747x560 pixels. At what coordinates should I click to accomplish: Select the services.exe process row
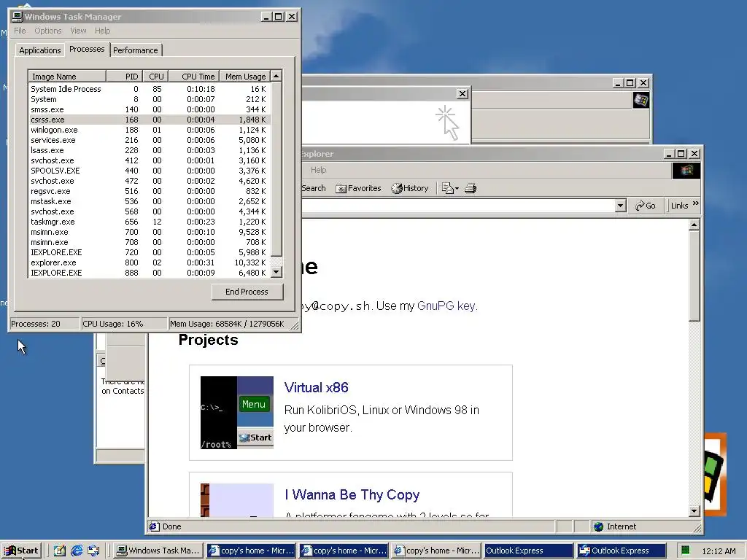[x=150, y=140]
